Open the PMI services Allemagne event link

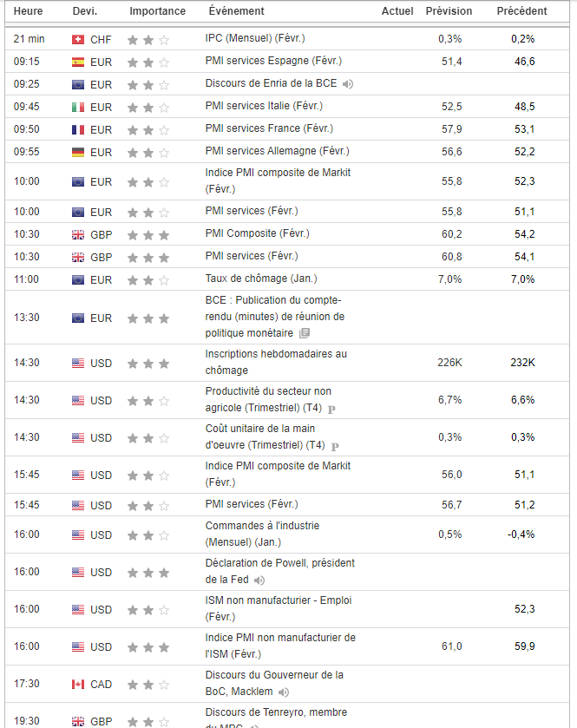pyautogui.click(x=277, y=151)
